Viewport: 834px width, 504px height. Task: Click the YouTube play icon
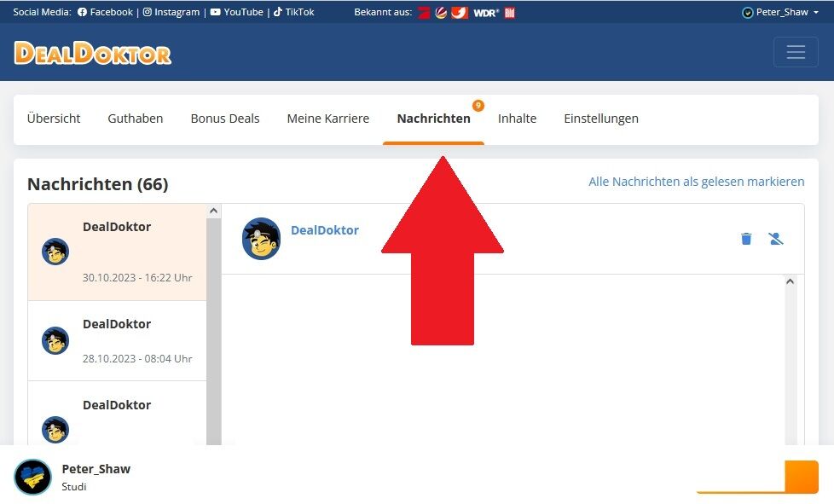(215, 12)
